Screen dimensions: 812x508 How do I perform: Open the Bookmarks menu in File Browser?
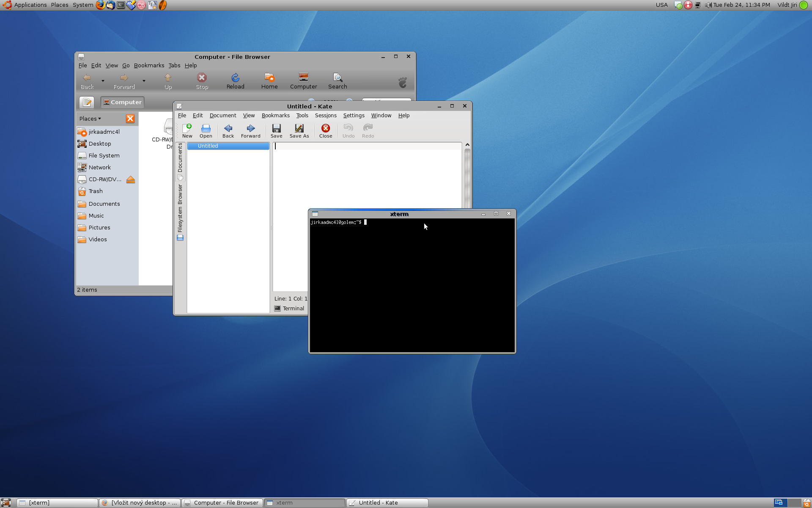pyautogui.click(x=149, y=65)
